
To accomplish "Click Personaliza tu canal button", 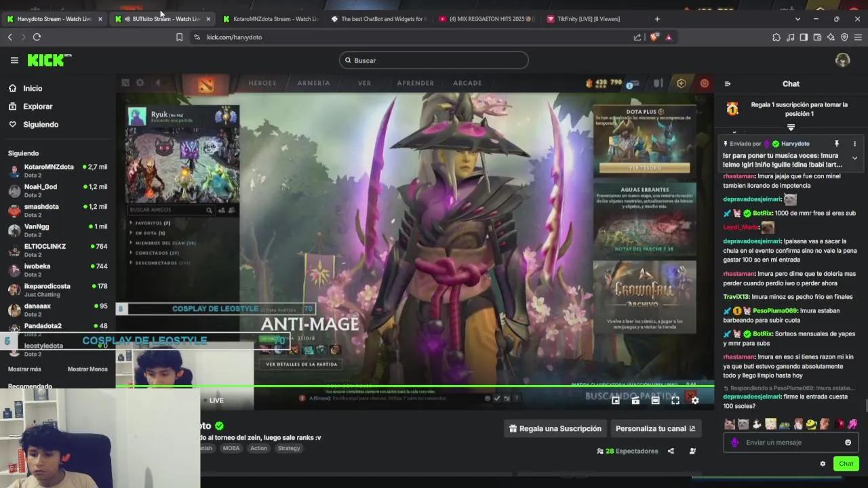I will point(655,428).
